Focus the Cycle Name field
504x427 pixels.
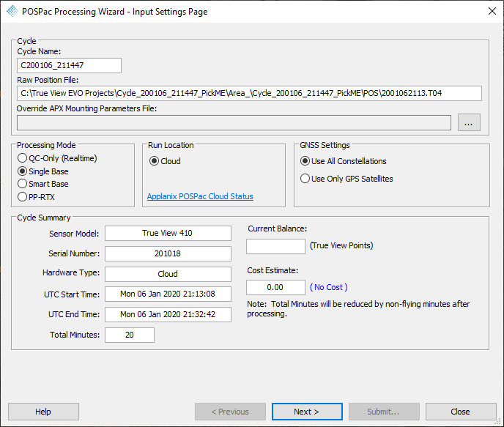(x=69, y=65)
